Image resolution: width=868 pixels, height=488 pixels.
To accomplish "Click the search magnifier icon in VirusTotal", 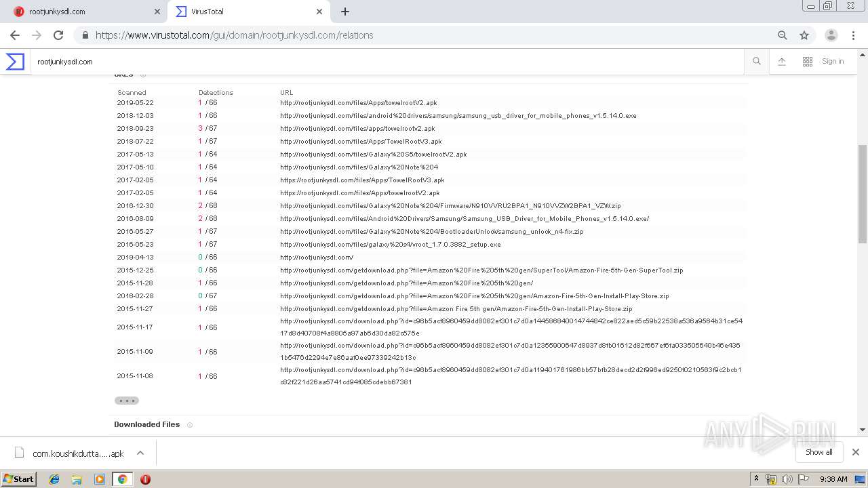I will 757,62.
